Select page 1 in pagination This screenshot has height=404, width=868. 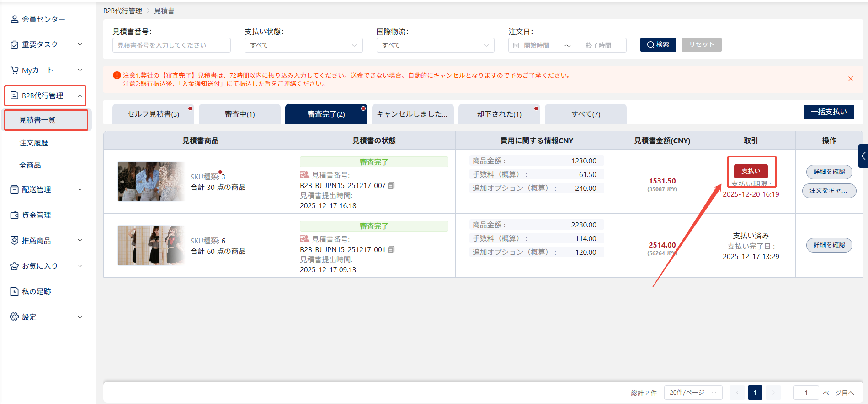755,393
